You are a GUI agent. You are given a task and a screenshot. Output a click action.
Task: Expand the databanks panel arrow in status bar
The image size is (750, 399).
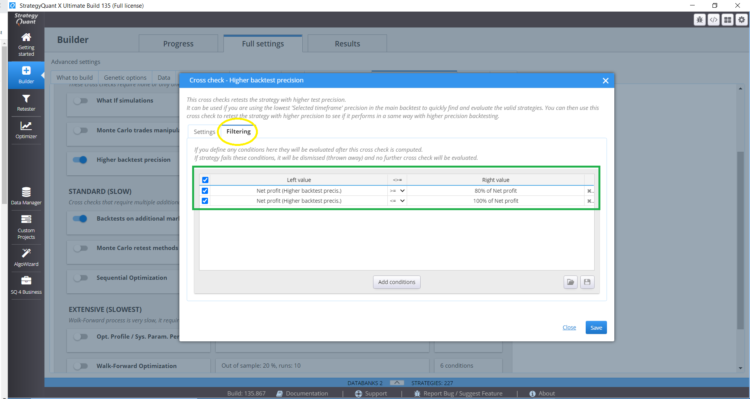pos(397,383)
